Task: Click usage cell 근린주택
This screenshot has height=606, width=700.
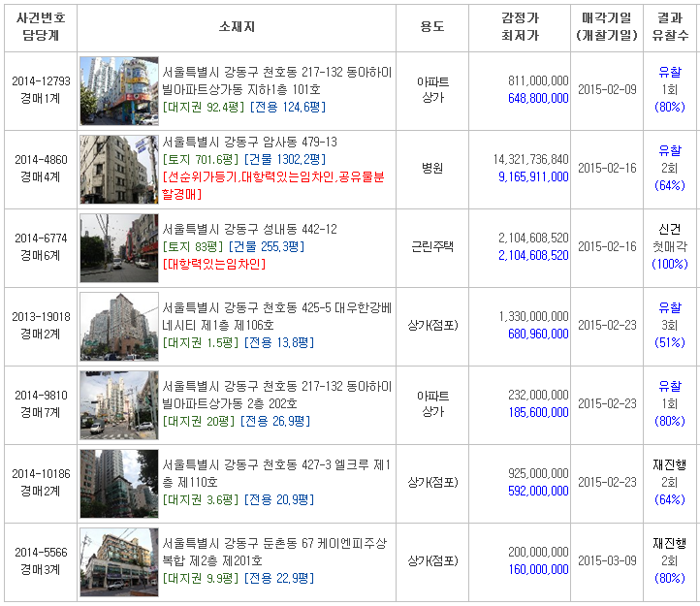Action: 432,247
